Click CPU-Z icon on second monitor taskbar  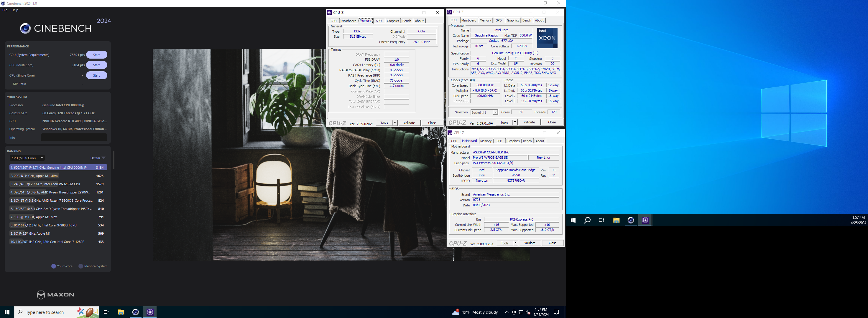(x=645, y=220)
